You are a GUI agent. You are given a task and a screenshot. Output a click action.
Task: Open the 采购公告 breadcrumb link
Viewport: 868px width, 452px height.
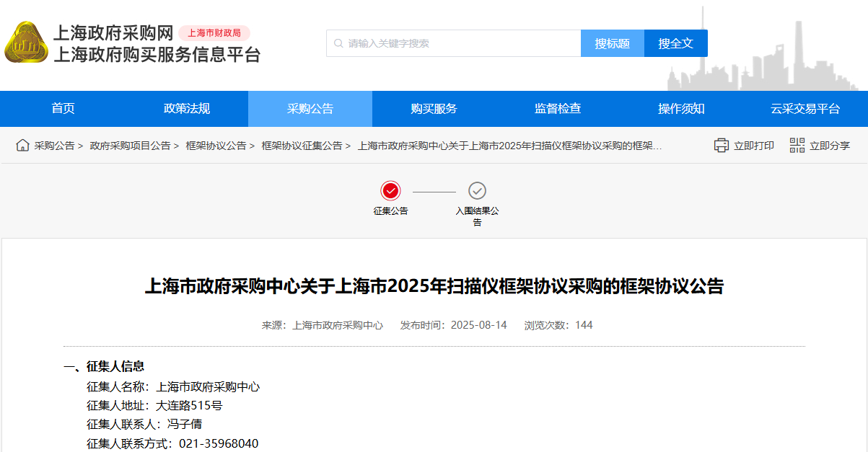click(x=56, y=145)
